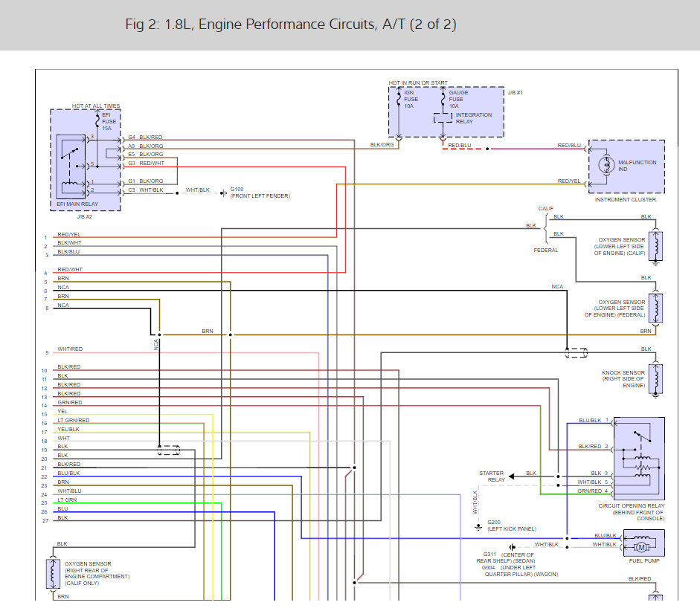Click the '(LEFT KICK PANEL)' text

tap(512, 529)
